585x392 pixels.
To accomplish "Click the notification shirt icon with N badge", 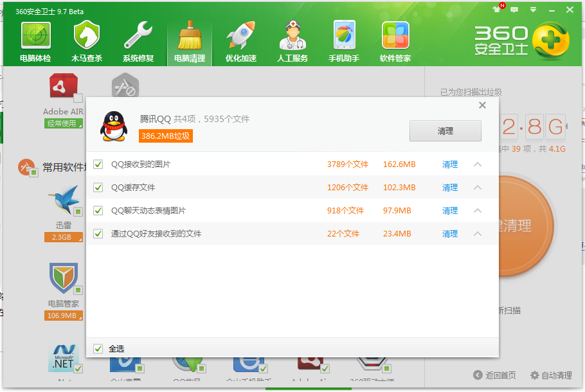I will [498, 8].
